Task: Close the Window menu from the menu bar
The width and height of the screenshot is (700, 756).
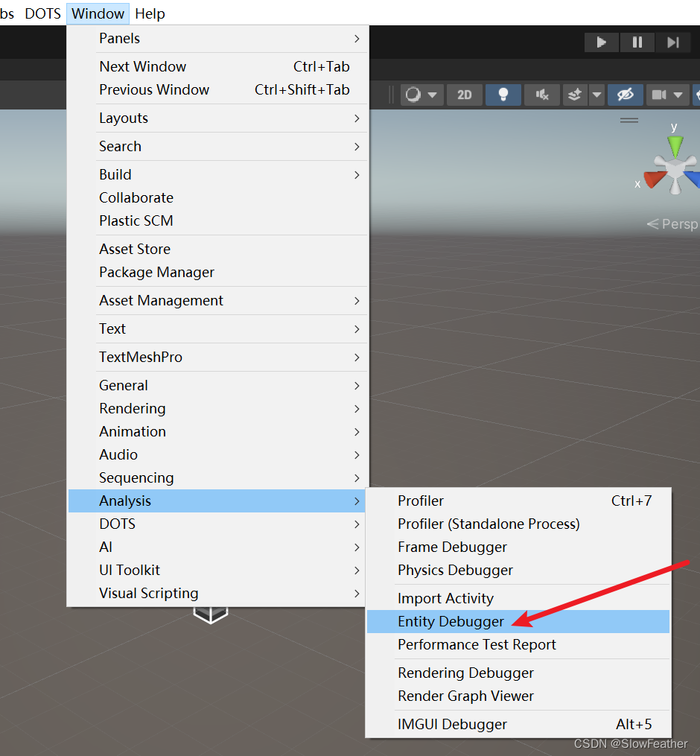Action: (x=98, y=13)
